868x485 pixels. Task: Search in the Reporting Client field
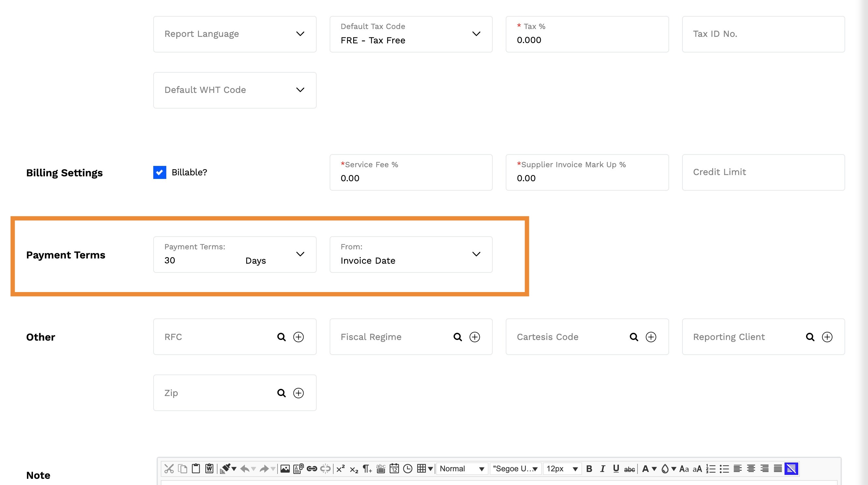pyautogui.click(x=810, y=337)
